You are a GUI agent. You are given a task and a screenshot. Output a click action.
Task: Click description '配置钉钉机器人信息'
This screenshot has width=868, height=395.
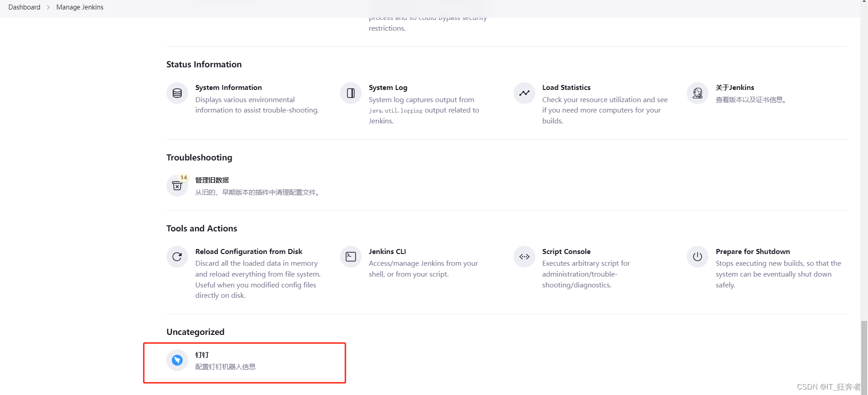[226, 367]
